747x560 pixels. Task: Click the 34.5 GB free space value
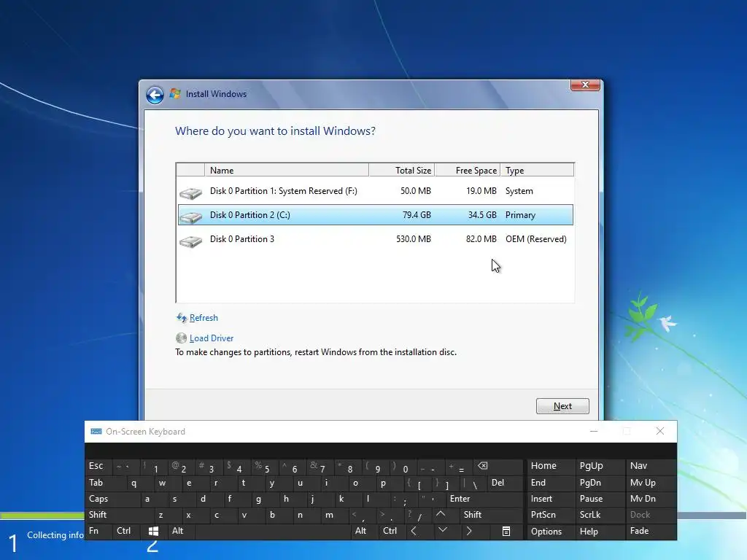[482, 215]
